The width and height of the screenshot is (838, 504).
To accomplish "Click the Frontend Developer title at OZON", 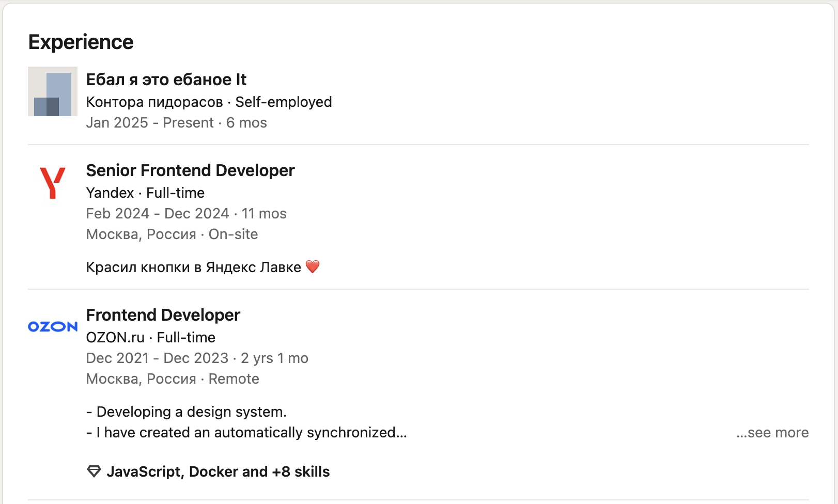I will click(163, 315).
